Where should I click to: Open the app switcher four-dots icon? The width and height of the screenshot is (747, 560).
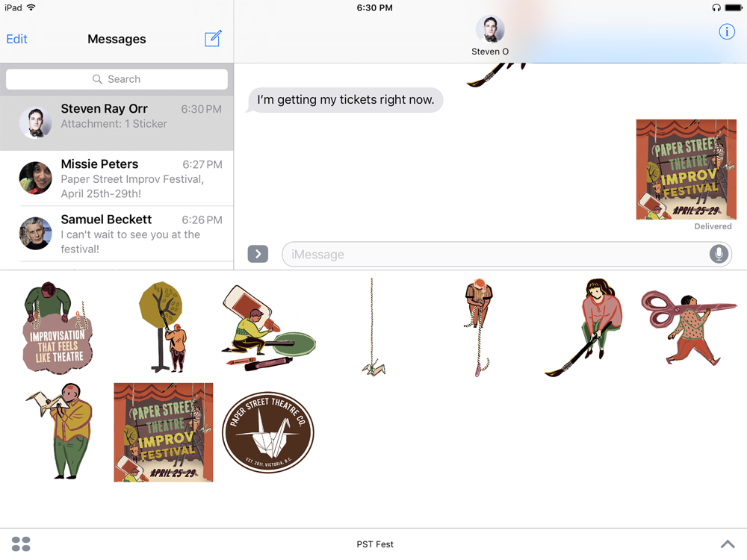(x=21, y=544)
